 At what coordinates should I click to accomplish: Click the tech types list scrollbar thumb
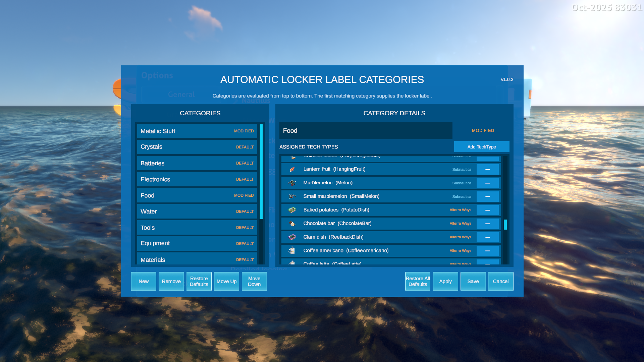tap(505, 225)
